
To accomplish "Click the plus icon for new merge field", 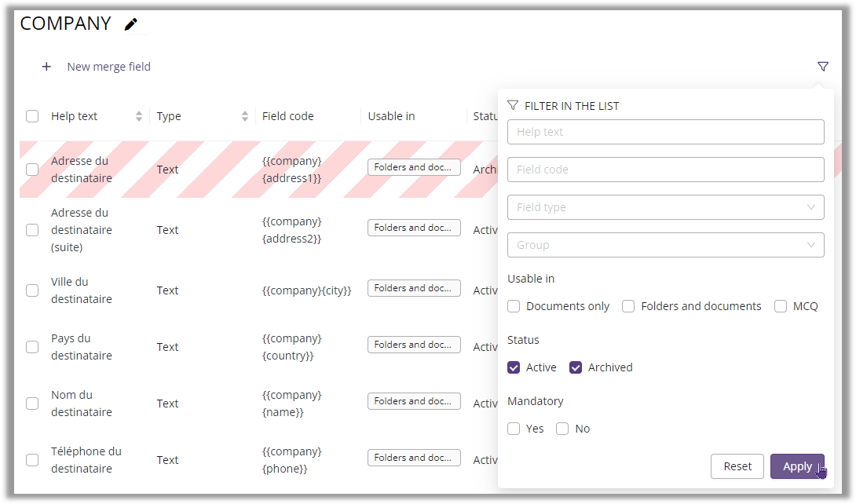I will pyautogui.click(x=46, y=67).
